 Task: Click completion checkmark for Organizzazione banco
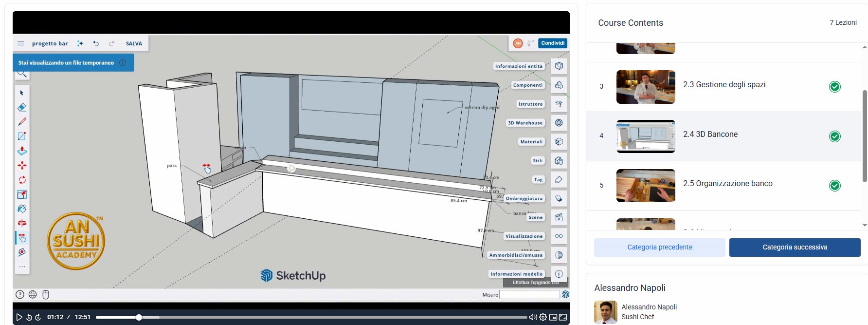pyautogui.click(x=835, y=186)
